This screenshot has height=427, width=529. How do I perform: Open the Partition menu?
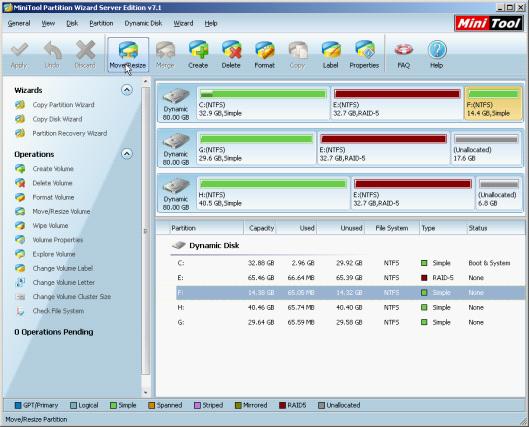[x=101, y=23]
